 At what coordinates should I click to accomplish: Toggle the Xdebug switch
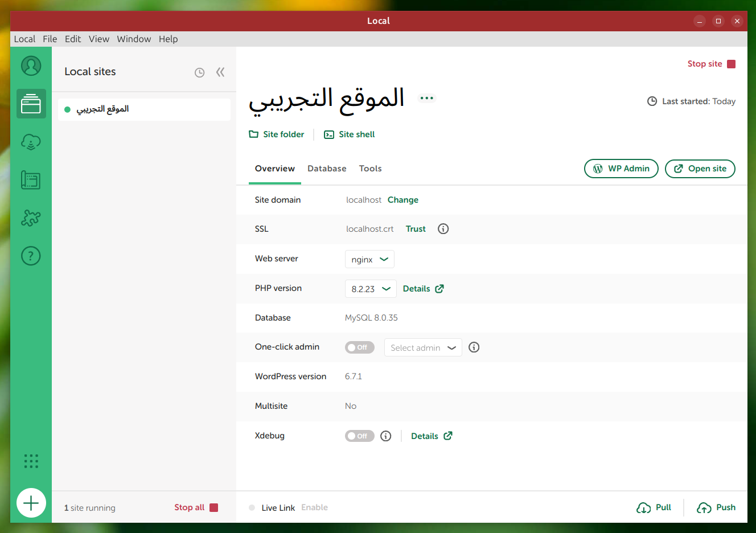(360, 436)
